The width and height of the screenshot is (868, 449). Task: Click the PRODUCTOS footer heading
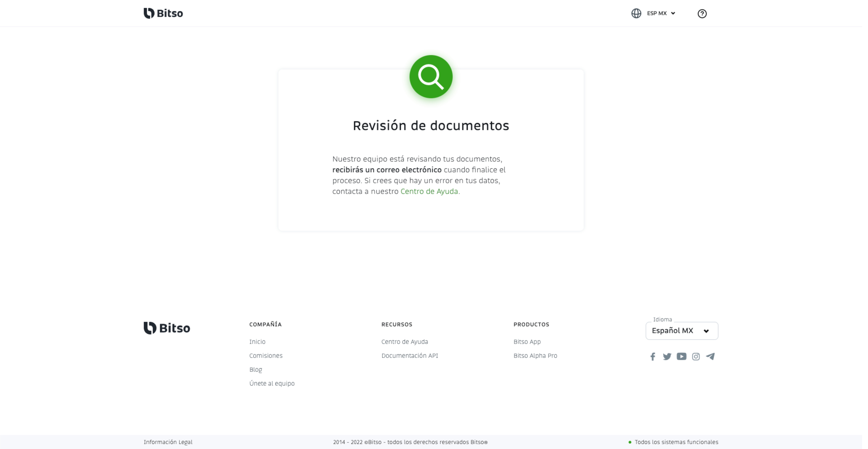531,324
